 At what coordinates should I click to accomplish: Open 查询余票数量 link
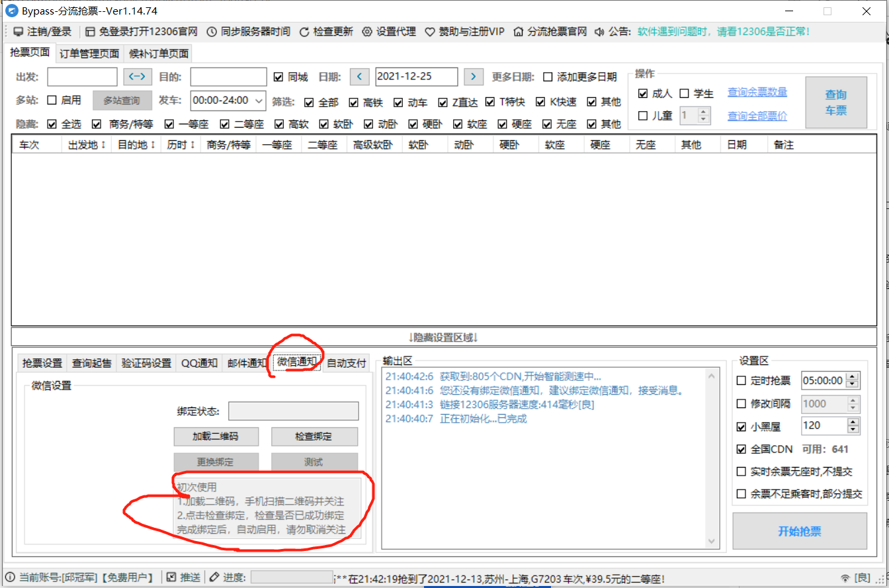click(757, 92)
